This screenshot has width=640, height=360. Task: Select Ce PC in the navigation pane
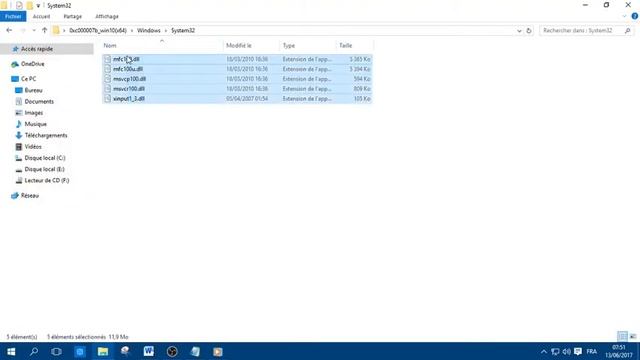tap(28, 79)
